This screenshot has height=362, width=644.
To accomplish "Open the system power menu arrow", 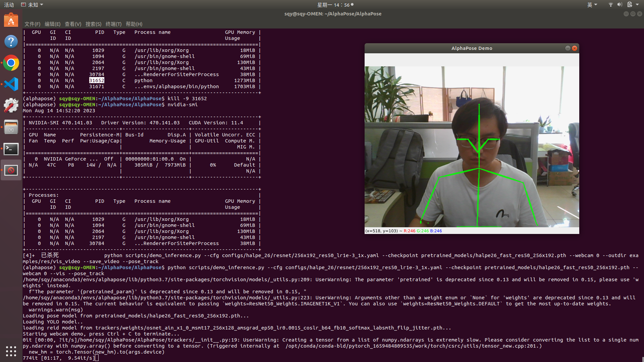I will point(637,5).
